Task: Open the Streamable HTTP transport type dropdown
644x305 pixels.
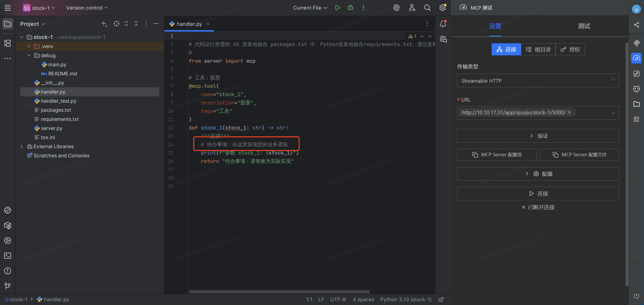Action: click(538, 81)
